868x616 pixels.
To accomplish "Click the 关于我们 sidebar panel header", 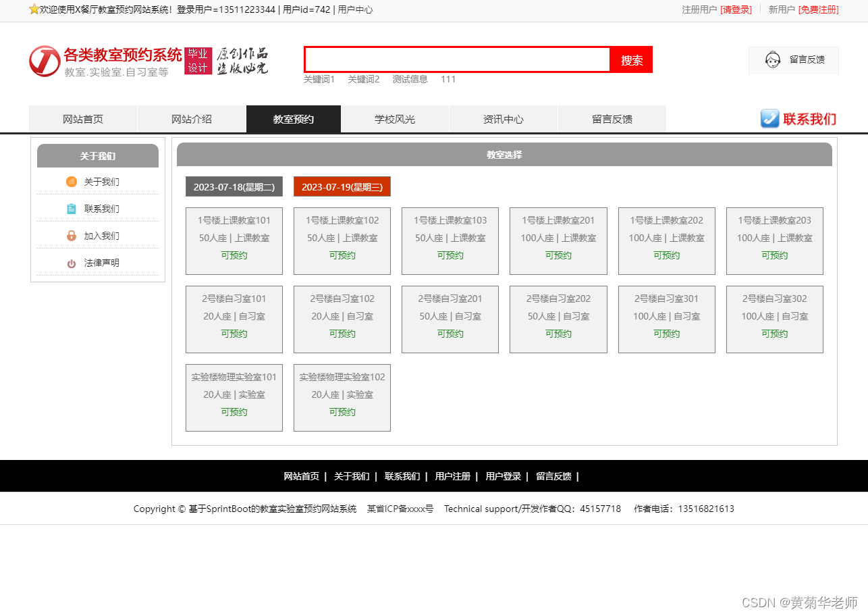I will (x=98, y=155).
